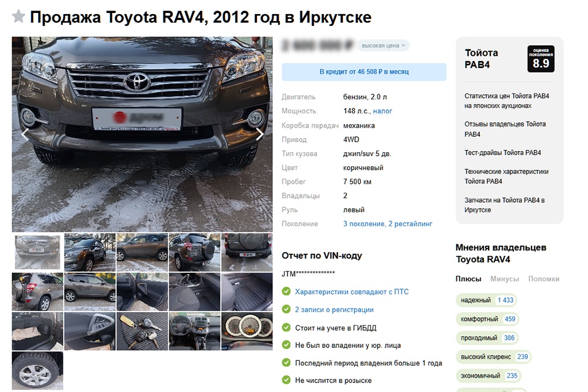Show previous photo with left arrow
588x392 pixels.
[25, 134]
